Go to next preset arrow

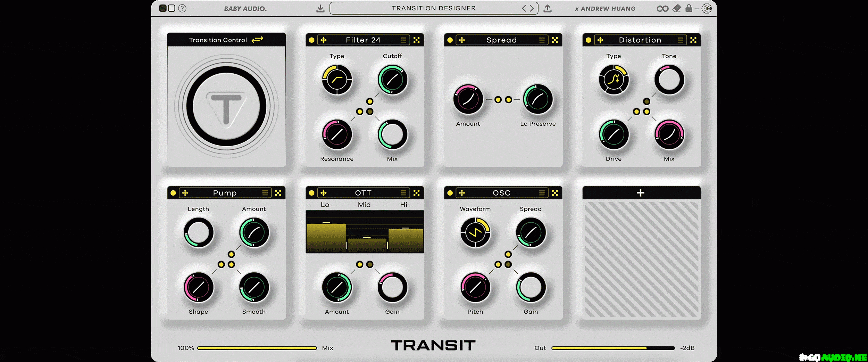pyautogui.click(x=532, y=8)
